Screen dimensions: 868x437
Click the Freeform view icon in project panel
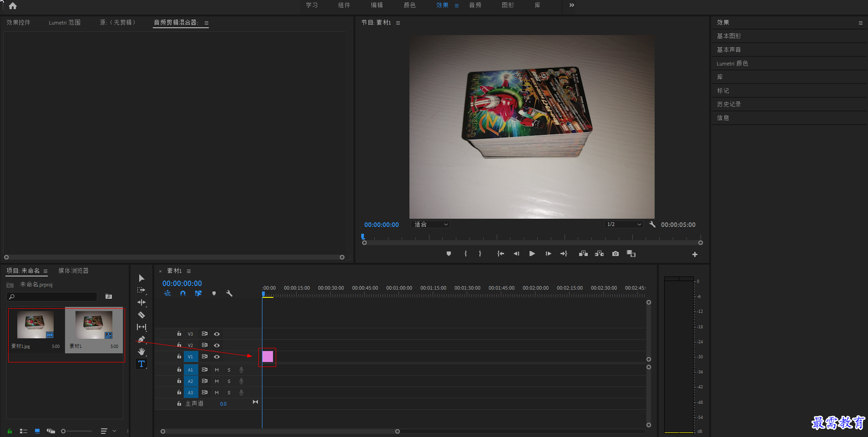[50, 431]
